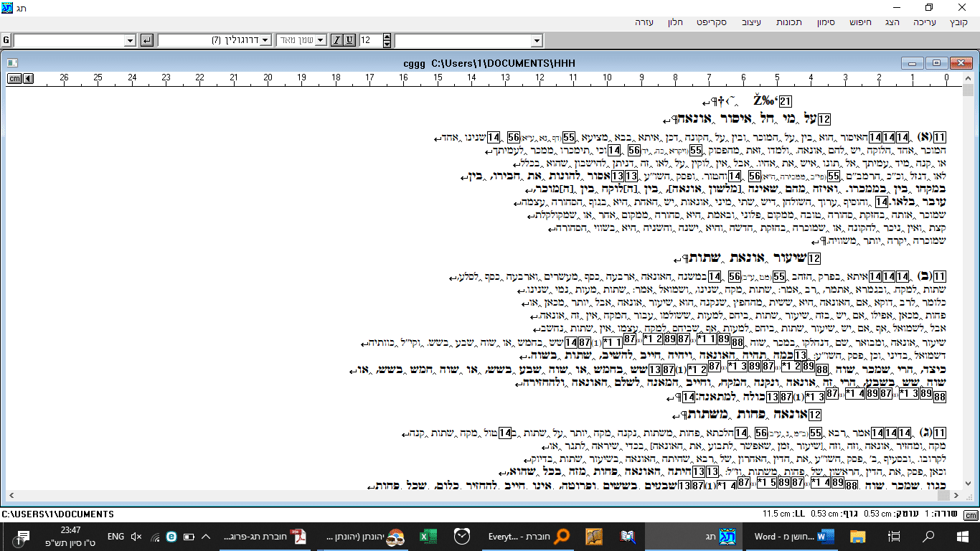Switch to the Everything search taskbar window
Viewport: 980px width, 551px height.
pyautogui.click(x=527, y=536)
